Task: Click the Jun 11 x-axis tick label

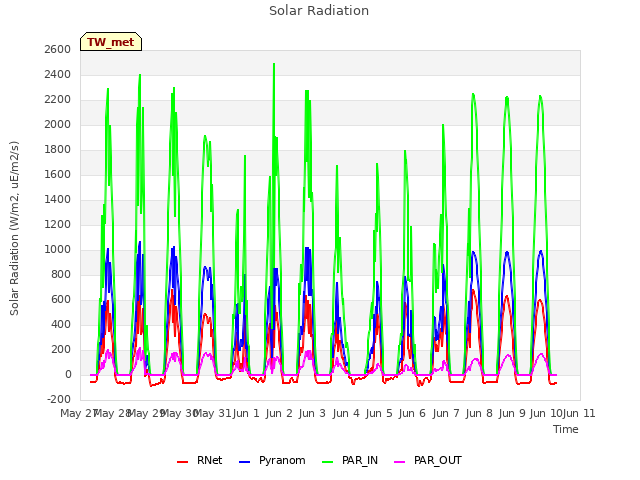Action: coord(579,413)
